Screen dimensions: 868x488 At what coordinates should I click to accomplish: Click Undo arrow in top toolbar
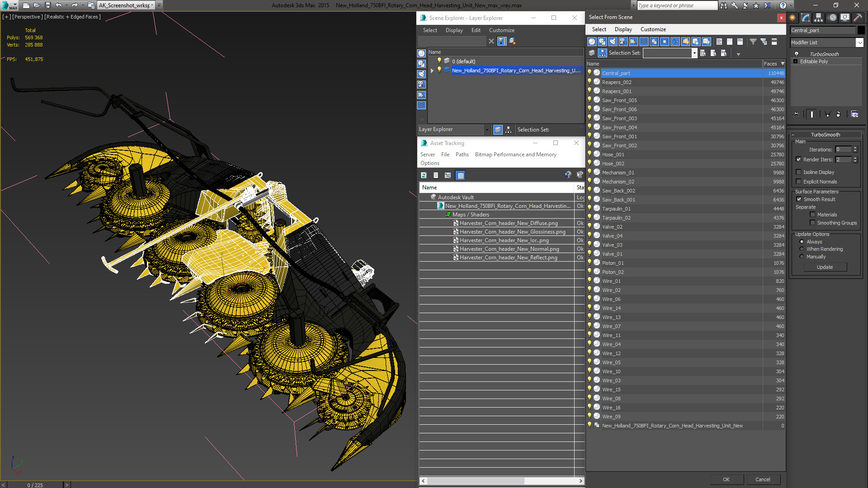click(59, 5)
